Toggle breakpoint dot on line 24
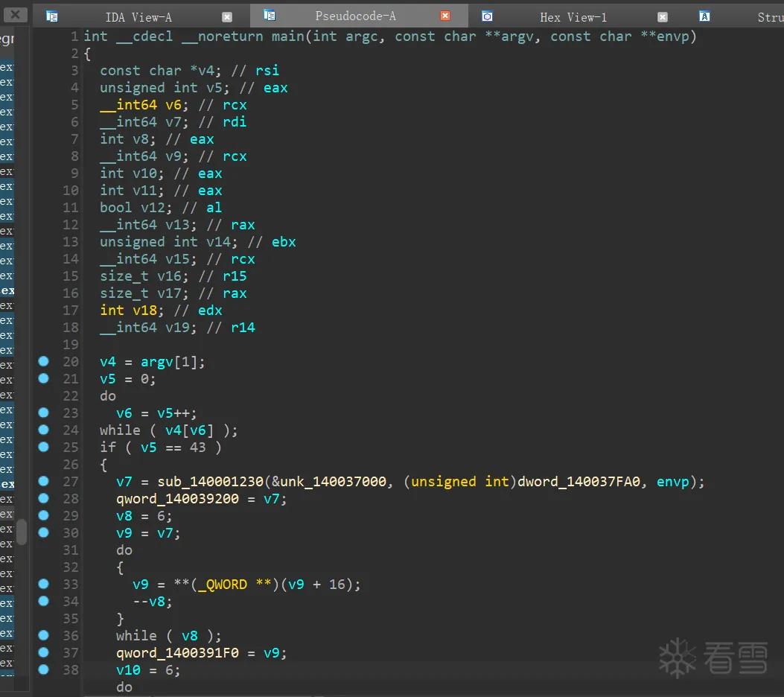 point(43,430)
